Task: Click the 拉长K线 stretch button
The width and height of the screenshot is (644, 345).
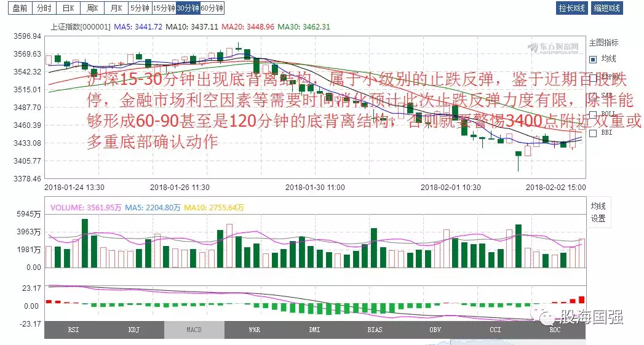Action: (571, 8)
